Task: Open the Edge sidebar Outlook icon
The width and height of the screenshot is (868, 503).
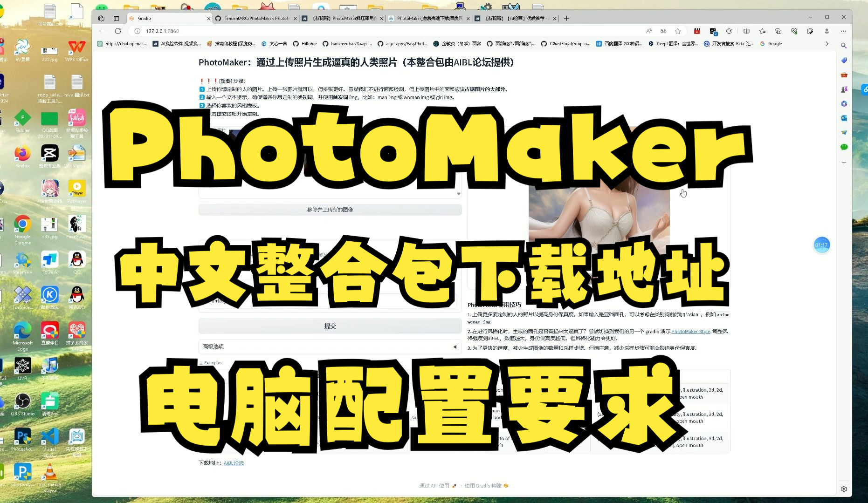Action: click(844, 118)
